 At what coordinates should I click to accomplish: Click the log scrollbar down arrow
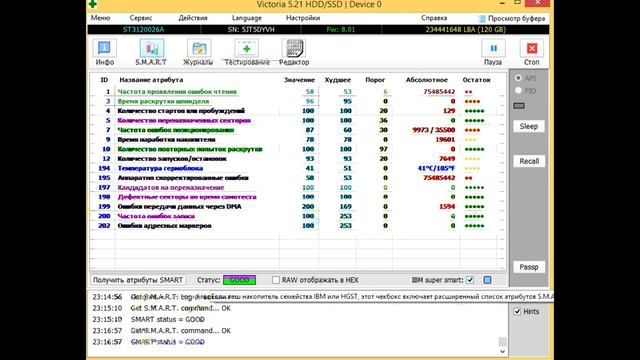click(502, 351)
